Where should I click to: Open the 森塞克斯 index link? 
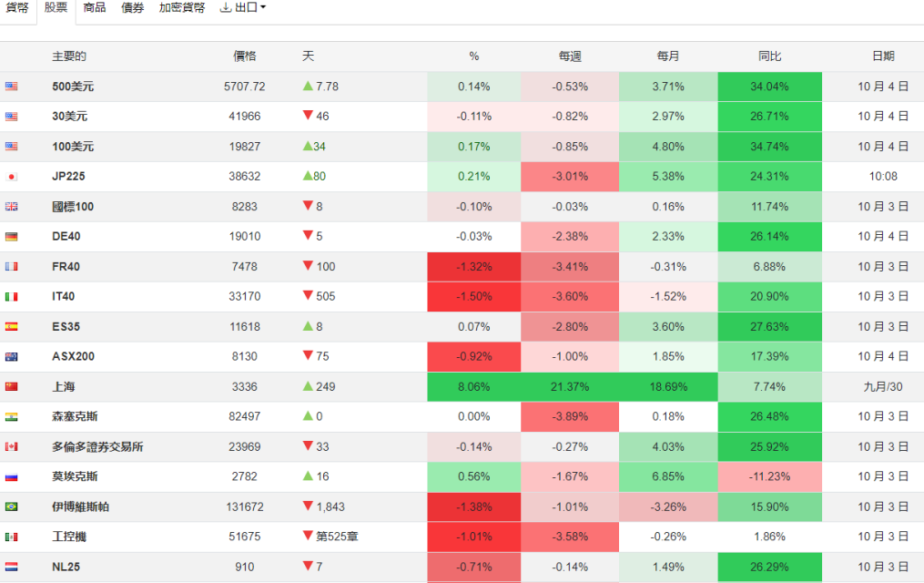[x=75, y=417]
